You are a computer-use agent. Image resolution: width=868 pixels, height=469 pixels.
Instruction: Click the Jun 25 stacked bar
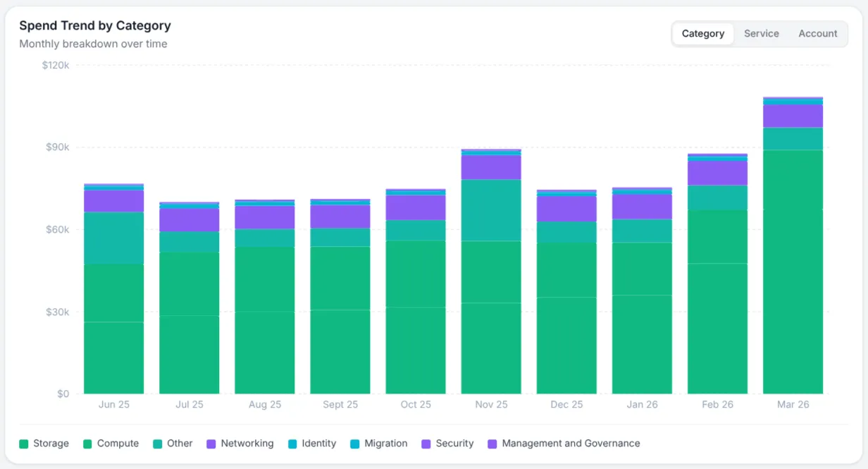(114, 288)
